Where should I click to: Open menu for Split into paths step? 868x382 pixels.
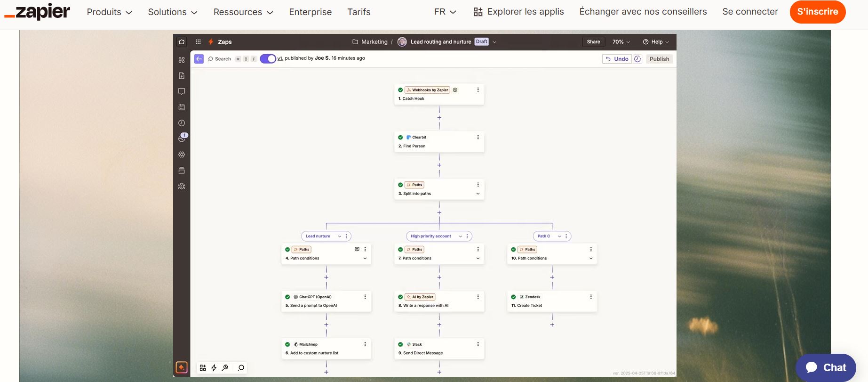coord(478,185)
